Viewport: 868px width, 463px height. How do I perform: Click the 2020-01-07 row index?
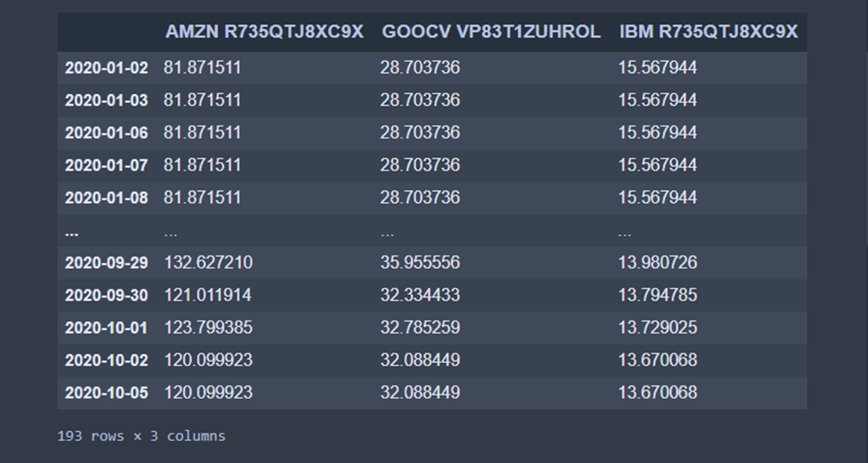(106, 165)
